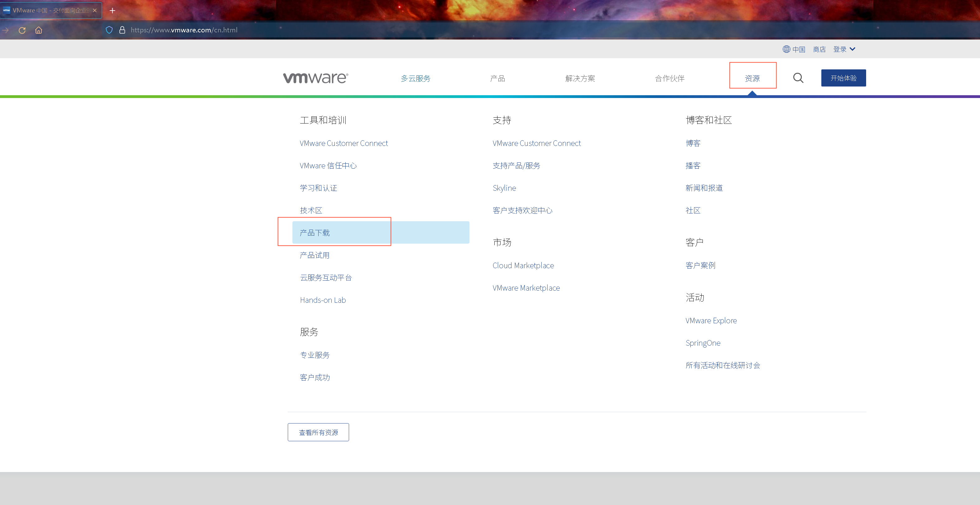Expand the 合作伙伴 menu
980x505 pixels.
(669, 78)
